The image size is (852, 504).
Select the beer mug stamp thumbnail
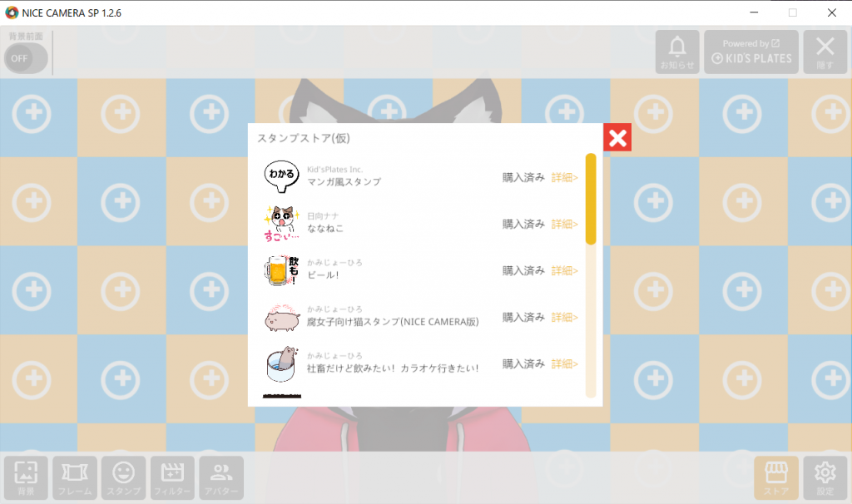click(281, 270)
